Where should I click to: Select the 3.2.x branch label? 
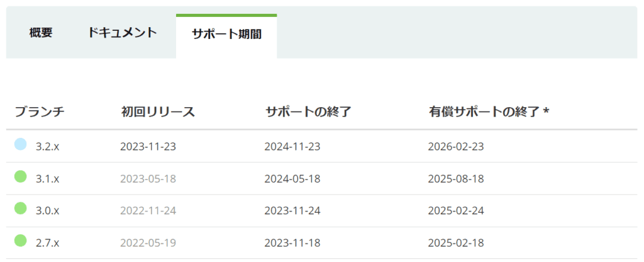point(48,147)
